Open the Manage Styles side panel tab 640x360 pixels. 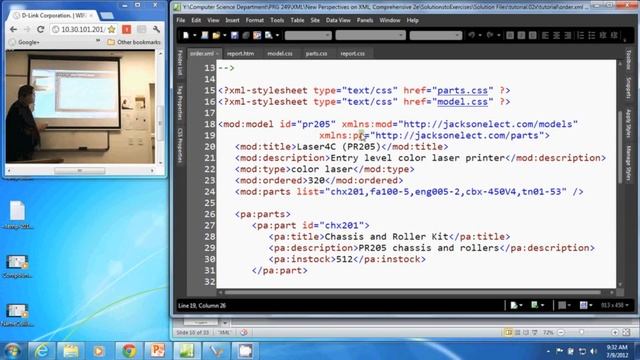pos(628,163)
